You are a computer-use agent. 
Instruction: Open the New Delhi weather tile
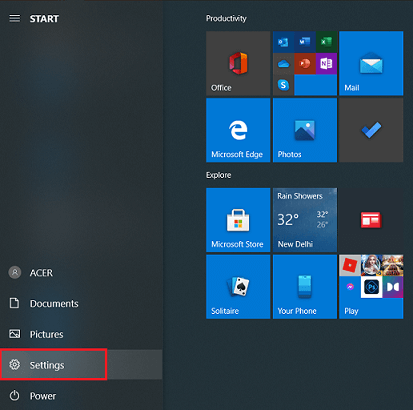305,220
